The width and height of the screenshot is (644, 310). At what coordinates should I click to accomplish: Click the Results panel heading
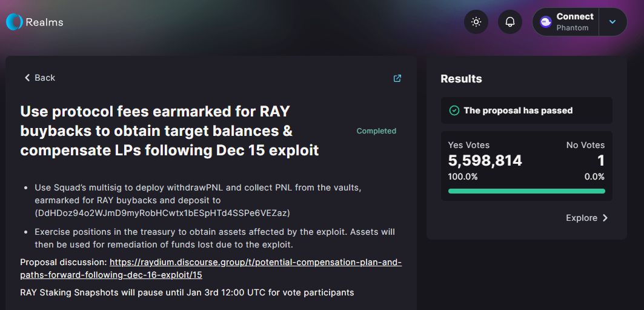(x=461, y=79)
